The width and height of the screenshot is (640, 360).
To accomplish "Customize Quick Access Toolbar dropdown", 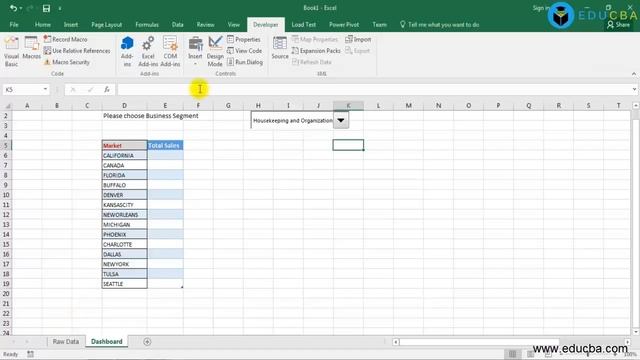I will pos(60,8).
